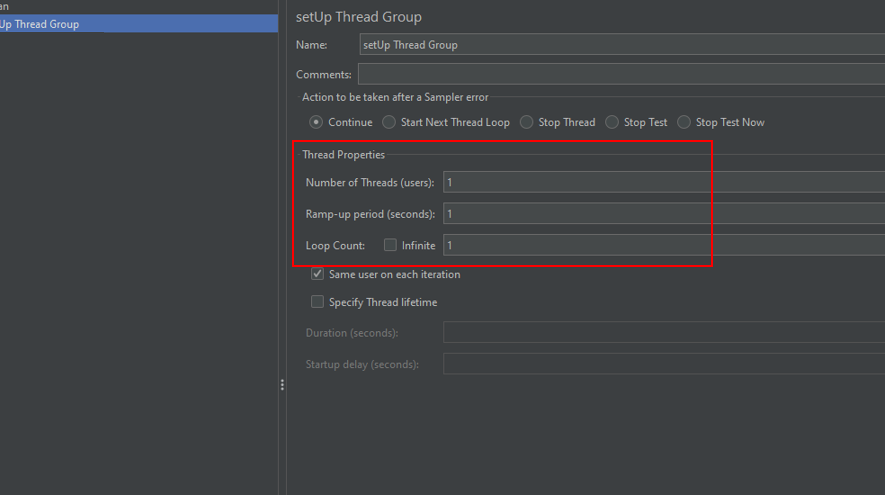Click the Loop Count label
Viewport: 885px width, 495px height.
tap(335, 246)
